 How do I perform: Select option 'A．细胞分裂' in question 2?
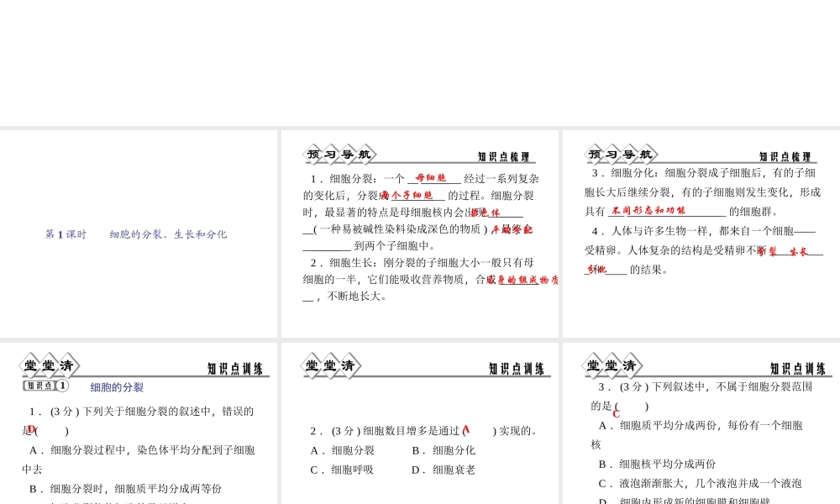point(342,450)
